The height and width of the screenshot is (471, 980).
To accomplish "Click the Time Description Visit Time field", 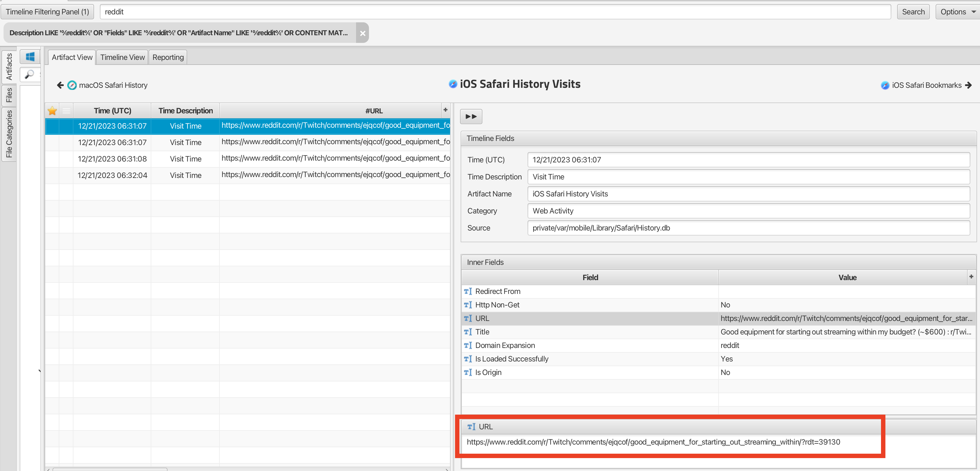I will (748, 177).
